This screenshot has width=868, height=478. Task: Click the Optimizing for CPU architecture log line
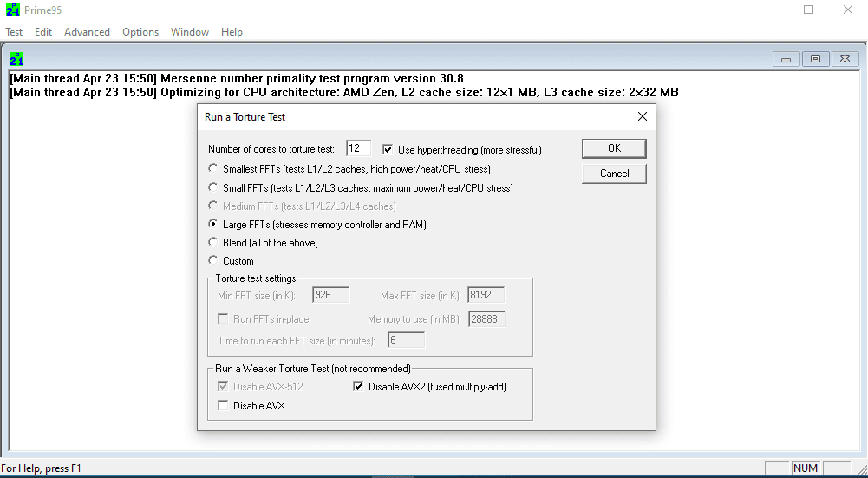[344, 93]
